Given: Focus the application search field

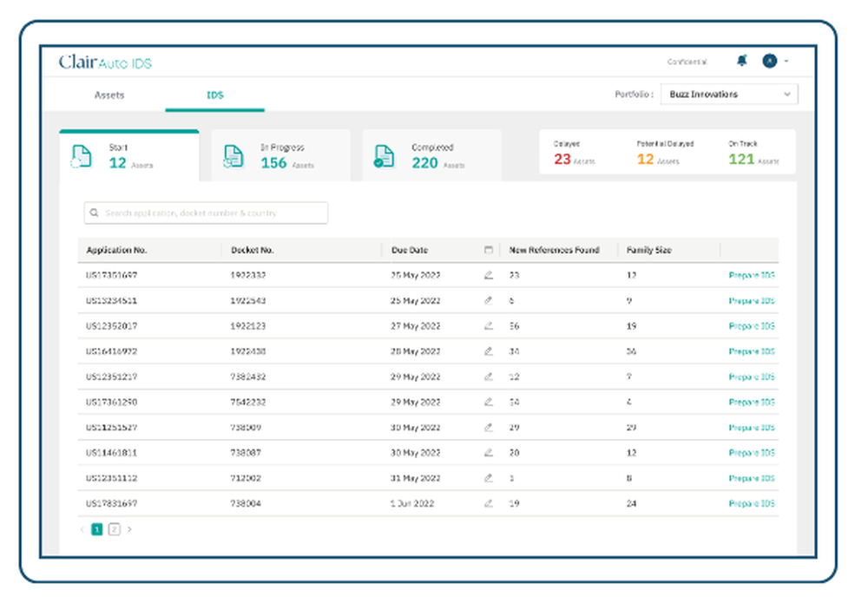Looking at the screenshot, I should 206,213.
